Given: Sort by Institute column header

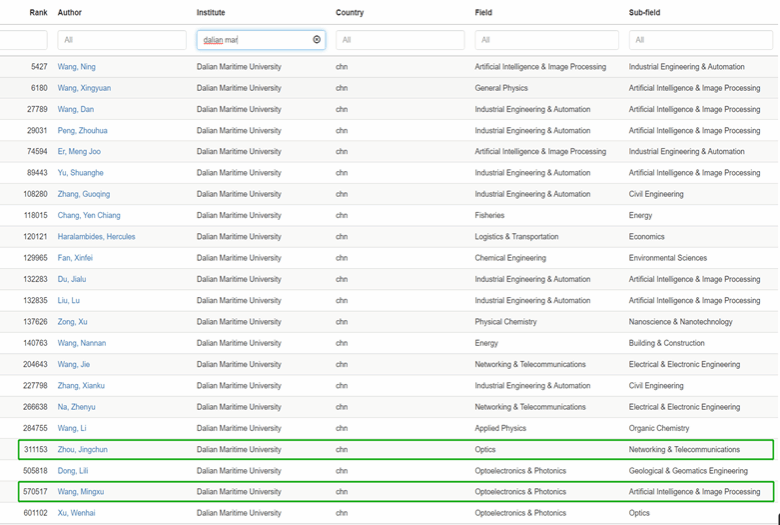Looking at the screenshot, I should (211, 13).
